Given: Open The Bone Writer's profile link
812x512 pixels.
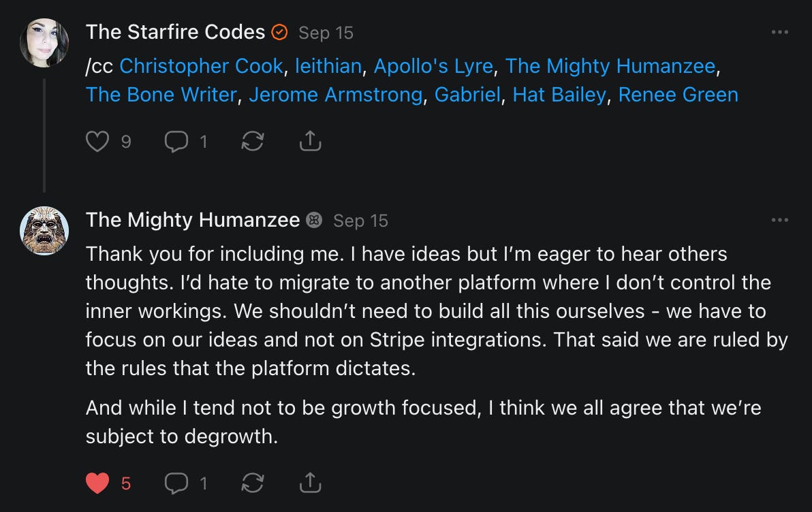Looking at the screenshot, I should tap(161, 95).
